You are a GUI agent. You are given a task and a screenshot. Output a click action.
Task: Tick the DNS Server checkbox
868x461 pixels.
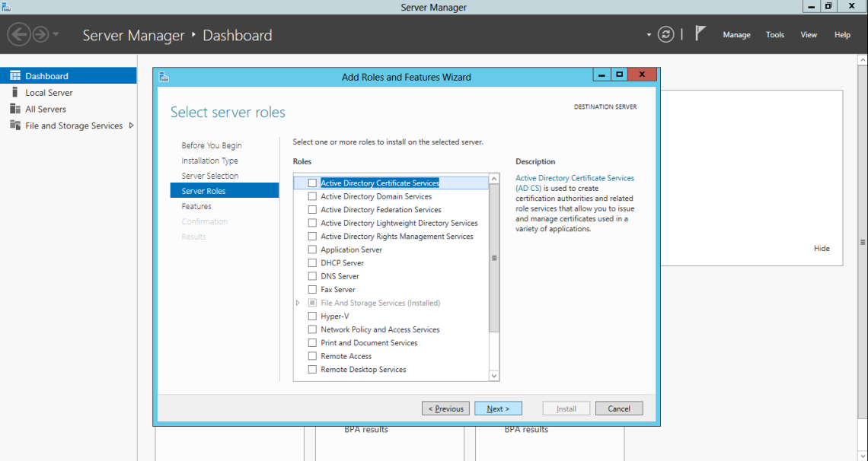point(312,276)
